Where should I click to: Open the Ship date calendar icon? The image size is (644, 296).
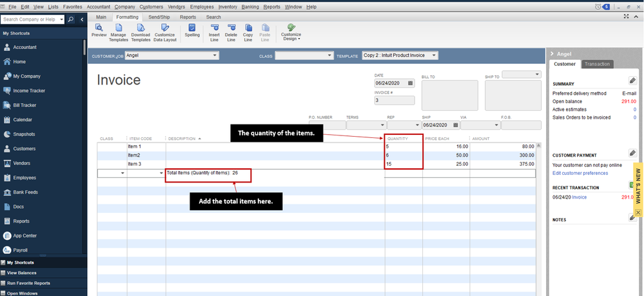pyautogui.click(x=456, y=125)
